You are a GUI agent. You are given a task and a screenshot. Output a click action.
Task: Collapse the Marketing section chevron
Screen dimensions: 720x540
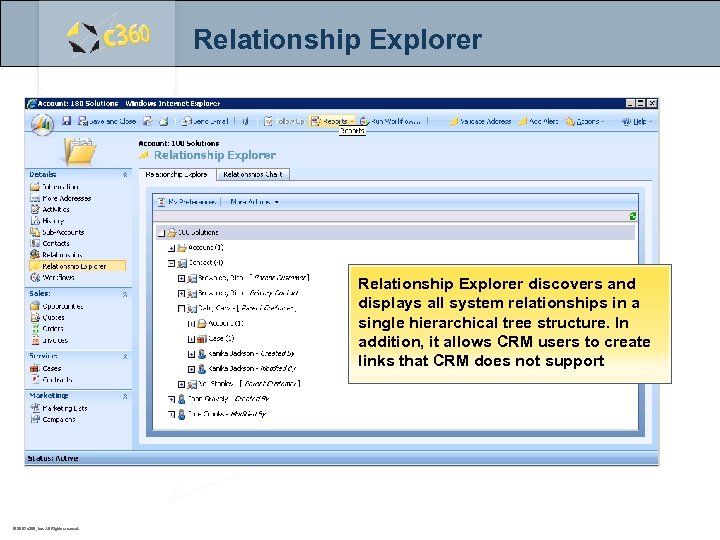125,396
